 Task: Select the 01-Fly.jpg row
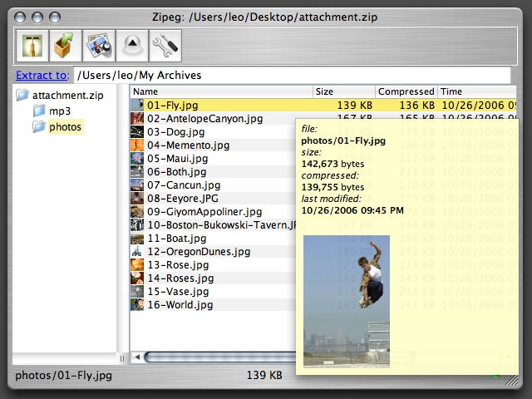click(x=323, y=106)
